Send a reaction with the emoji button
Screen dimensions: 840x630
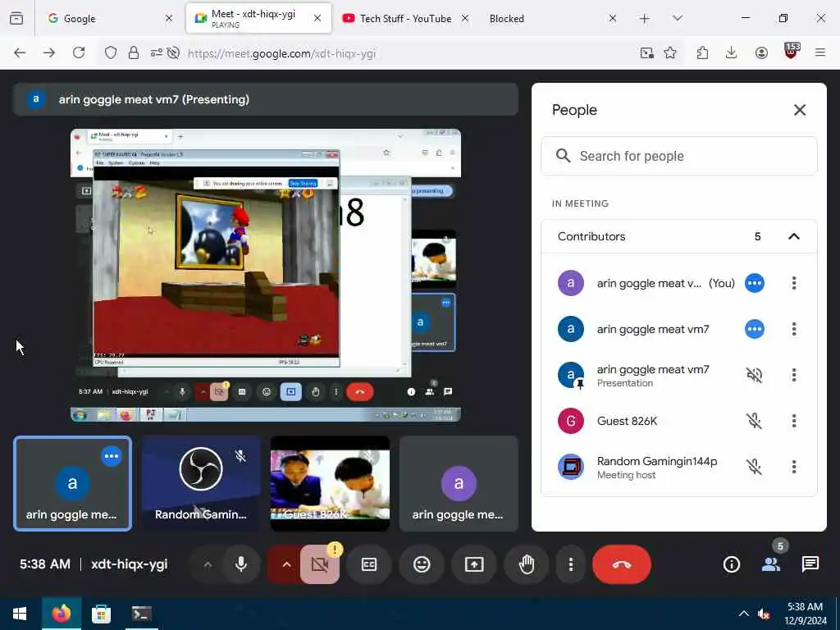422,564
